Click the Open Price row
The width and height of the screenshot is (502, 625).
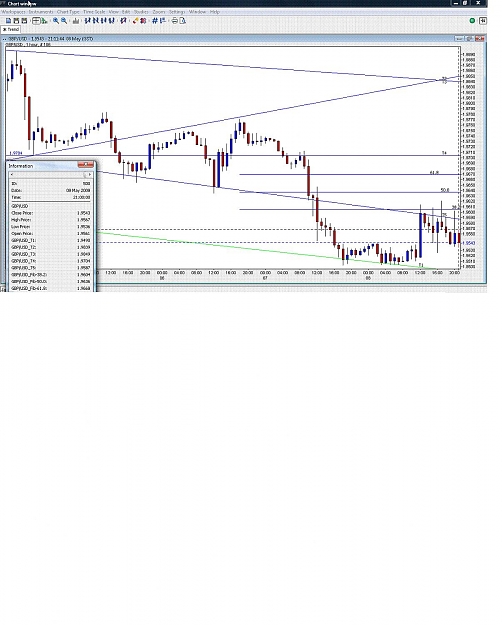[51, 234]
